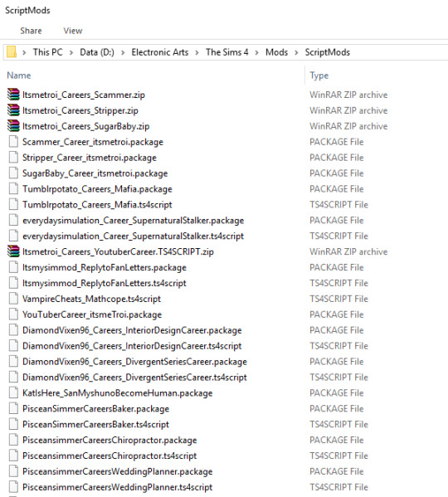Click the WinRAR icon of Itsmetroi_Careers_YoutuberCareer.TS4SCRIPT.zip

point(13,251)
